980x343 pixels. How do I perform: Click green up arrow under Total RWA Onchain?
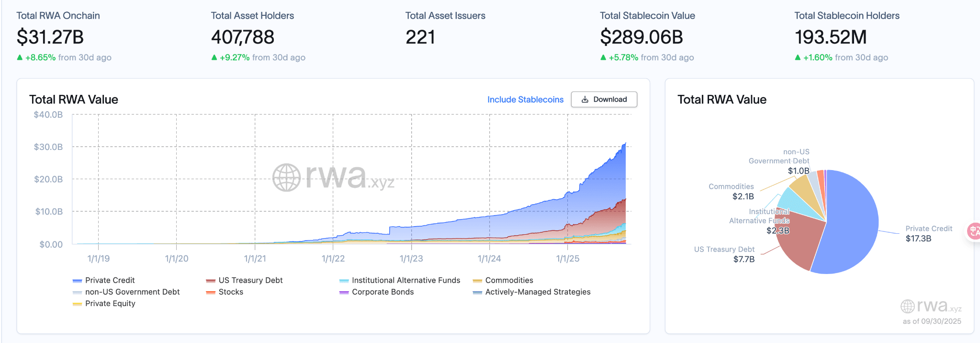point(20,57)
